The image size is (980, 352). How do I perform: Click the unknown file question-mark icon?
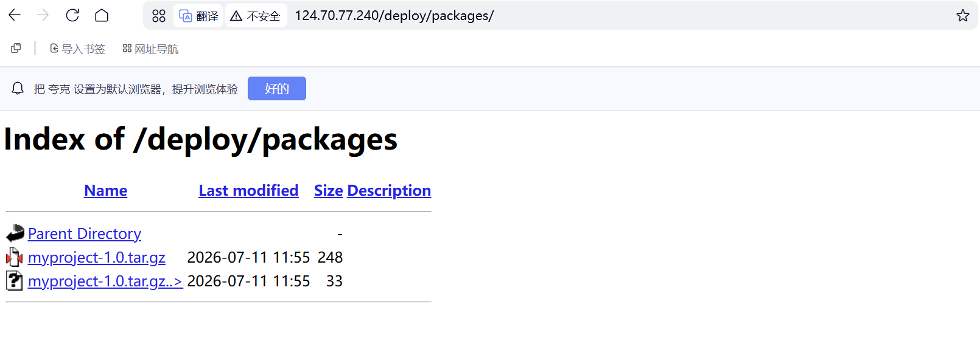click(x=15, y=281)
